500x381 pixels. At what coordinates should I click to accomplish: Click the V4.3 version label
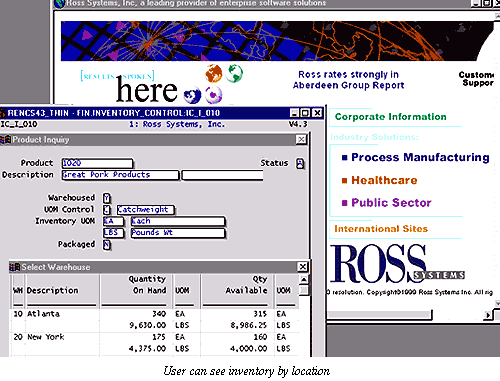pos(298,124)
